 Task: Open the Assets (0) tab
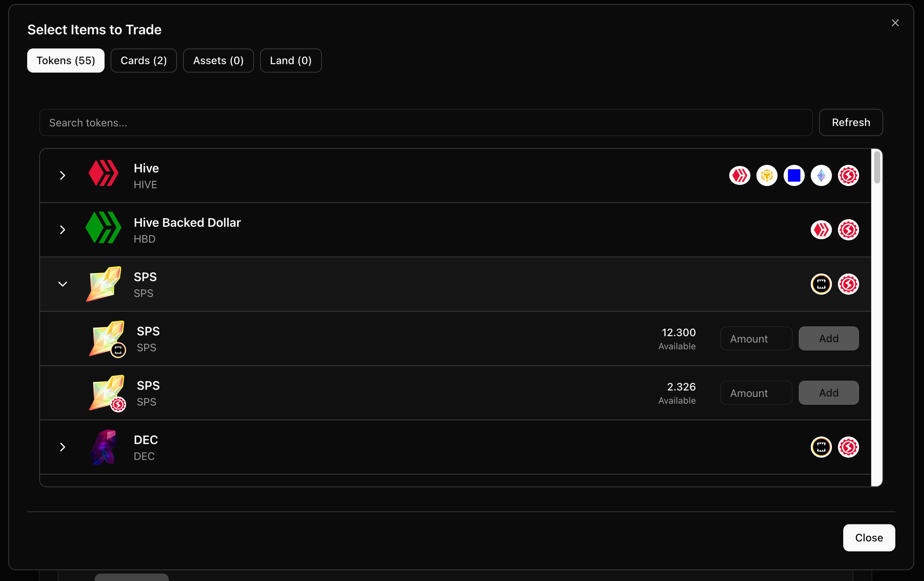[218, 61]
